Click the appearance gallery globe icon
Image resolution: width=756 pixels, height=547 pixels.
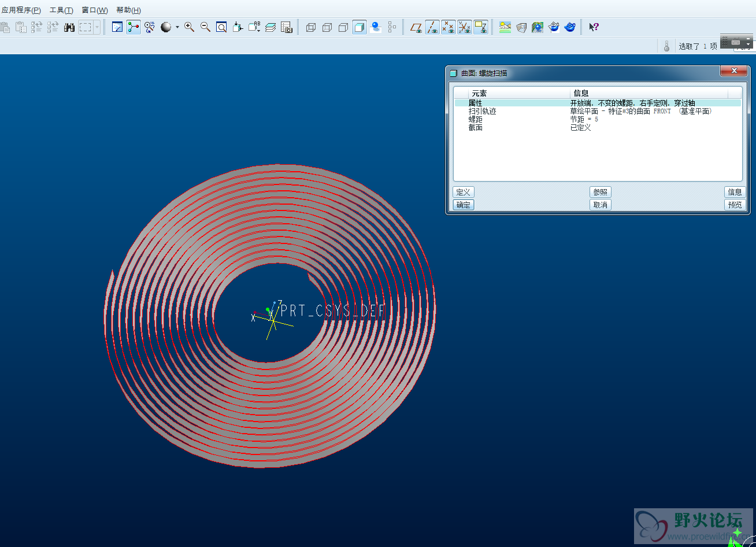538,27
